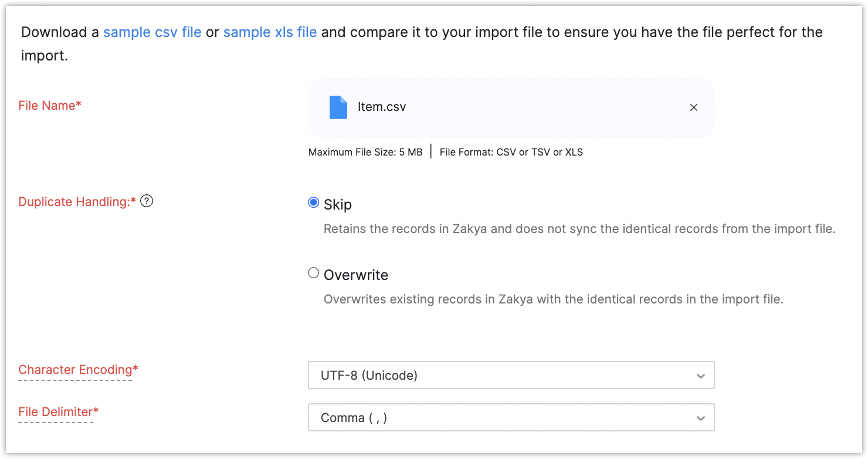Remove the uploaded Item.csv file

point(694,107)
